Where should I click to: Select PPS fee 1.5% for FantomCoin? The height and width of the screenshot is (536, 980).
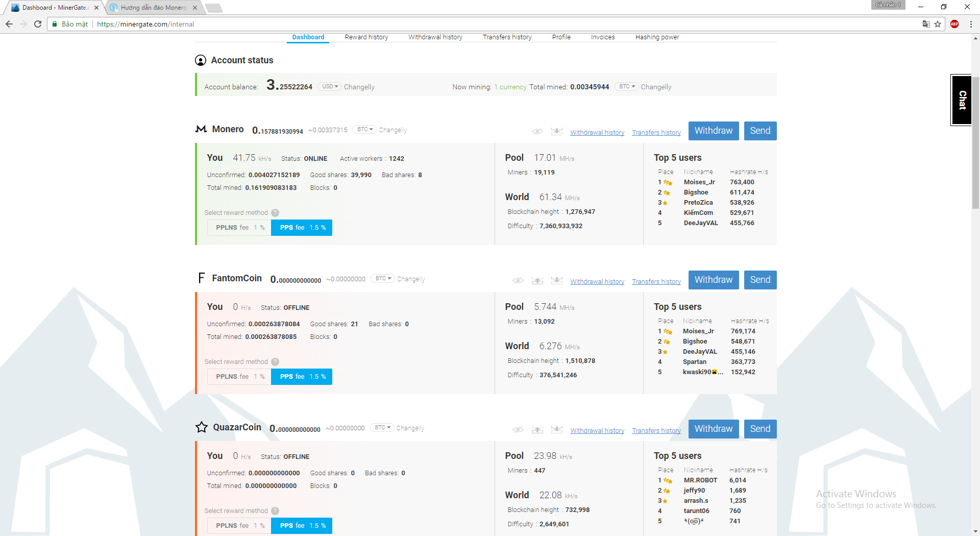pyautogui.click(x=302, y=377)
